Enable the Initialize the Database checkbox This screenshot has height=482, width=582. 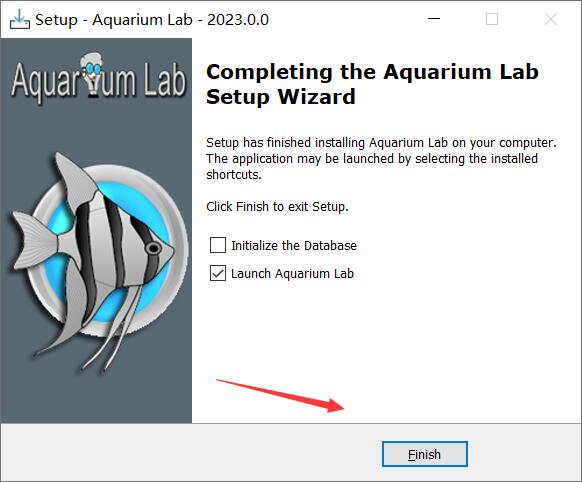[218, 245]
